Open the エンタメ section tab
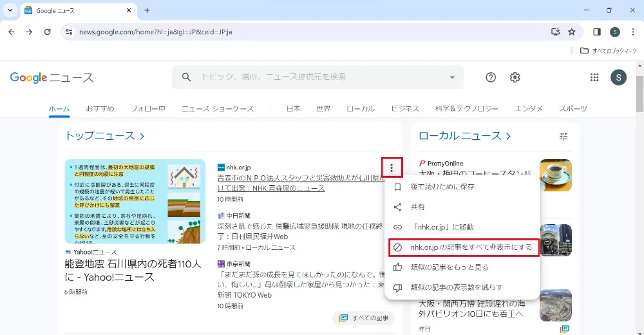 point(529,108)
